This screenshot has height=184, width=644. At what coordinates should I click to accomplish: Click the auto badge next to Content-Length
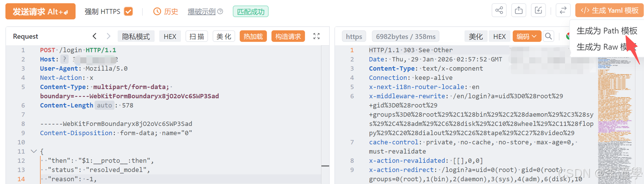[104, 105]
